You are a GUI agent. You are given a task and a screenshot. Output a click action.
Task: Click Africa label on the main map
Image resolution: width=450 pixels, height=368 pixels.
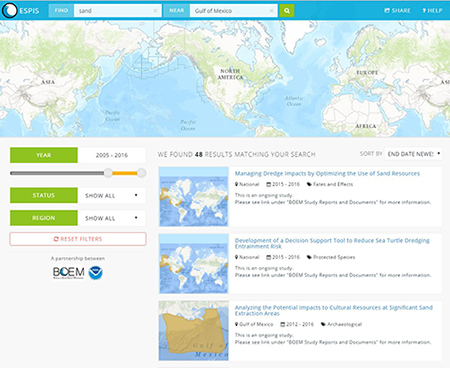[366, 126]
